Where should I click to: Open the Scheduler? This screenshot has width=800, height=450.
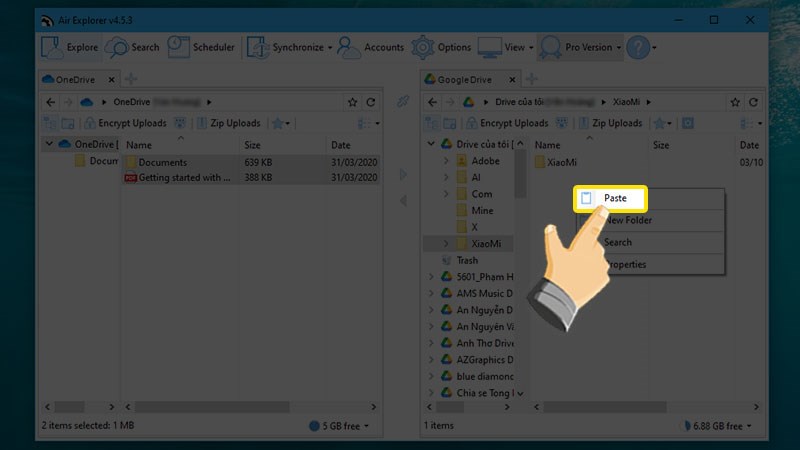[201, 47]
